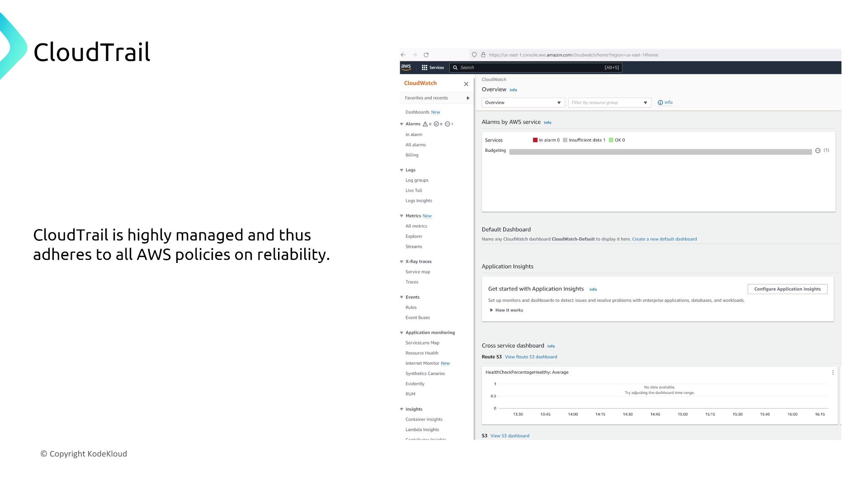
Task: Click insufficient data icon on Budgeting row
Action: (817, 150)
